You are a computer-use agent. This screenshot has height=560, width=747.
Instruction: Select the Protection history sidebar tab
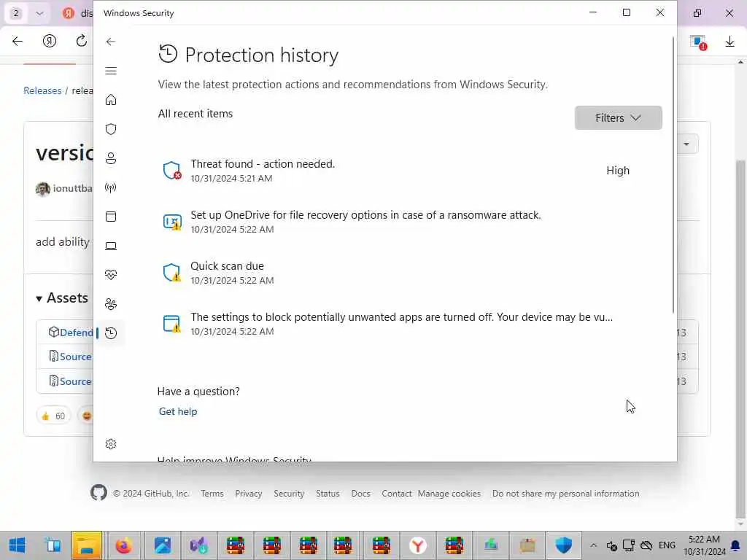point(111,333)
